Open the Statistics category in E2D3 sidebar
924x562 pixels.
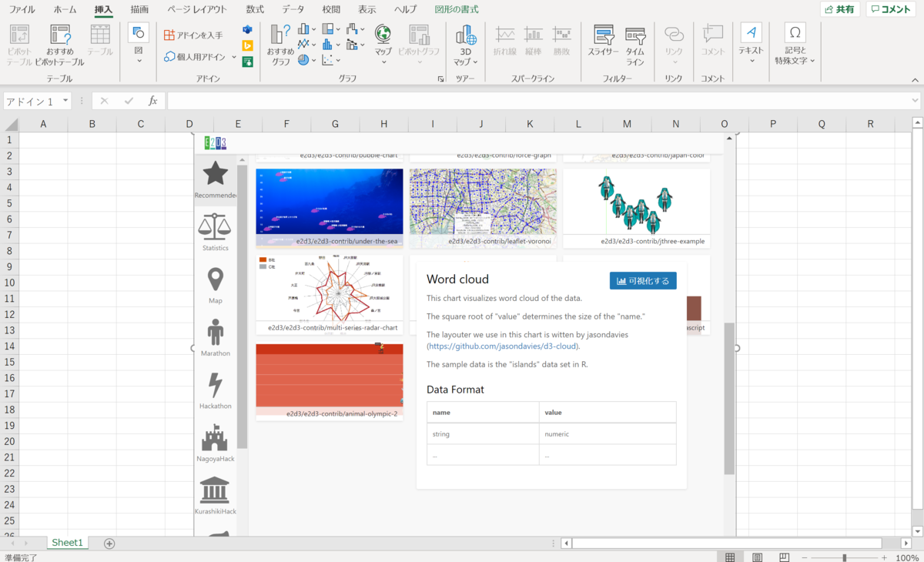(214, 227)
